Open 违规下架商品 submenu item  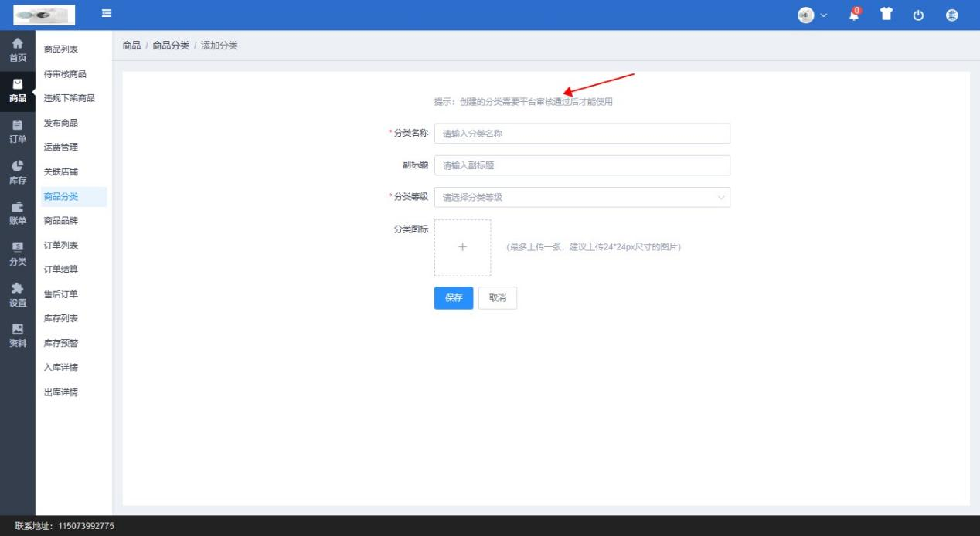tap(70, 99)
